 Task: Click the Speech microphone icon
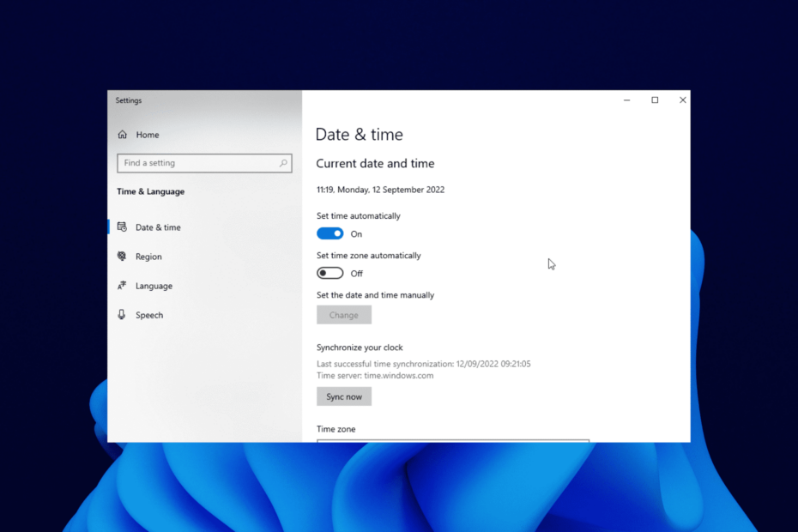coord(122,315)
